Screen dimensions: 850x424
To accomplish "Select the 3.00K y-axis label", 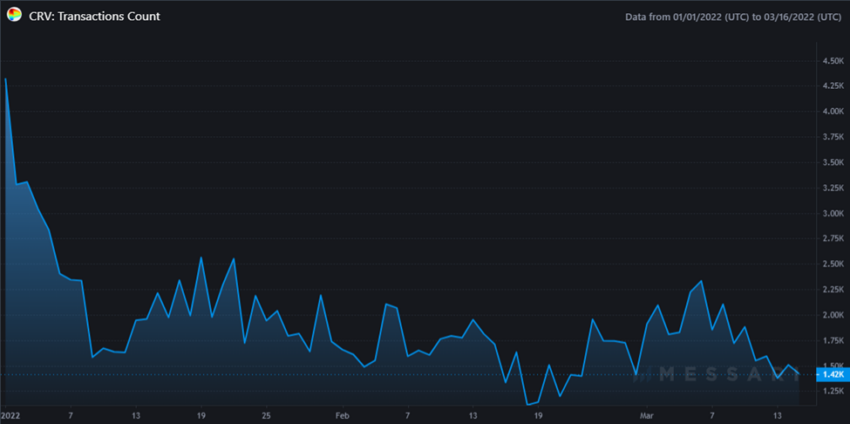I will (x=833, y=214).
